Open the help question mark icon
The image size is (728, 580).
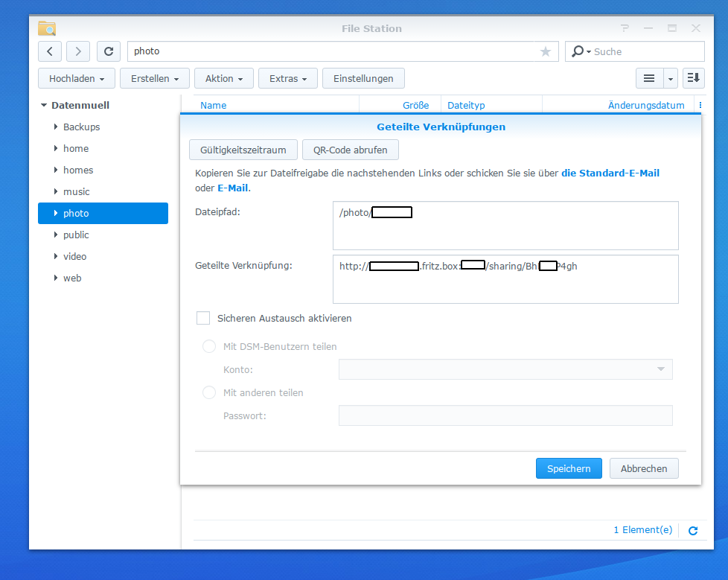pyautogui.click(x=625, y=28)
